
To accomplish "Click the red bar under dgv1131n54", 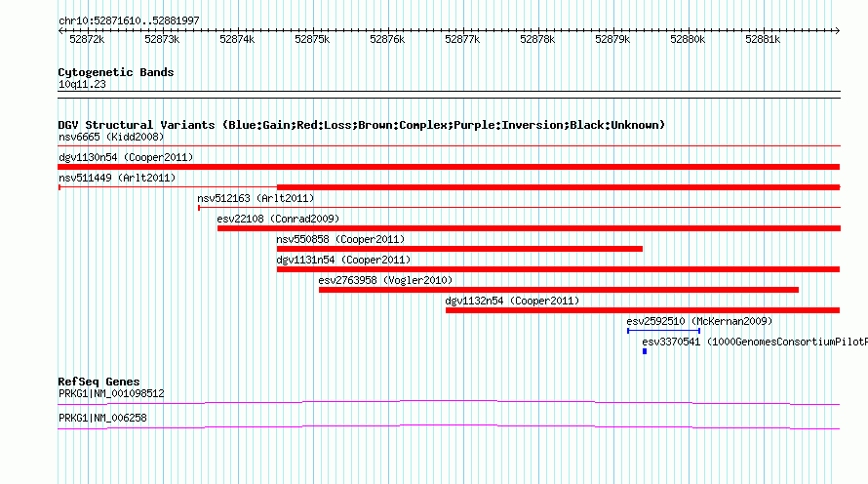I will 558,269.
